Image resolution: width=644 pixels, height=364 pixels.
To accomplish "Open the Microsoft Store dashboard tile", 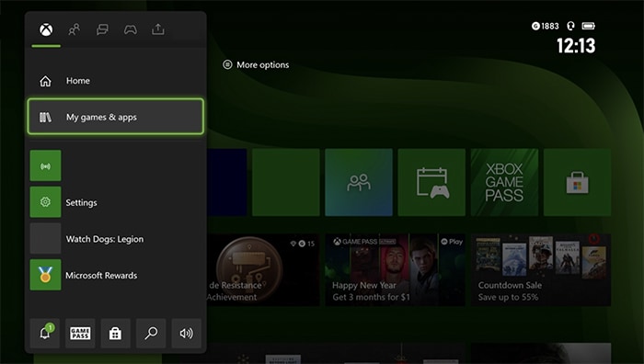I will click(x=577, y=182).
